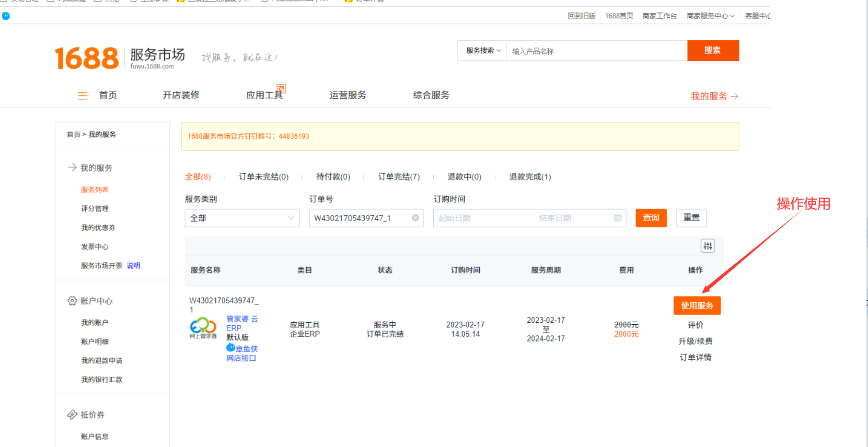Open the hamburger menu icon beside 首页
The image size is (868, 447).
tap(82, 95)
